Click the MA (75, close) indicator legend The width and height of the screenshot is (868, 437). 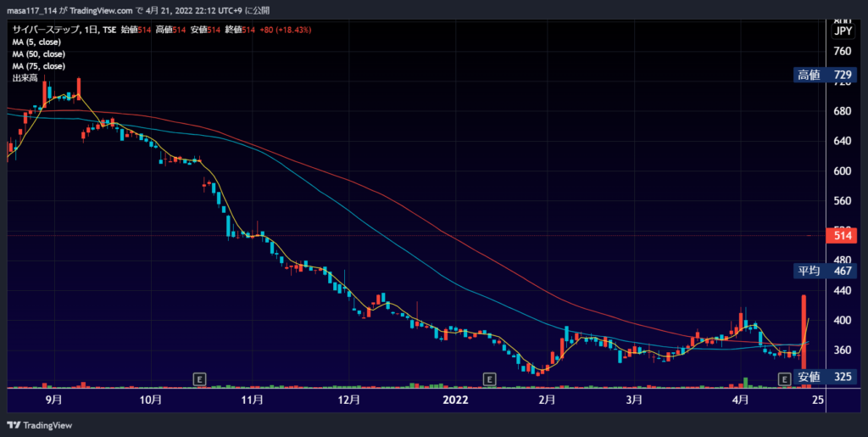coord(39,66)
